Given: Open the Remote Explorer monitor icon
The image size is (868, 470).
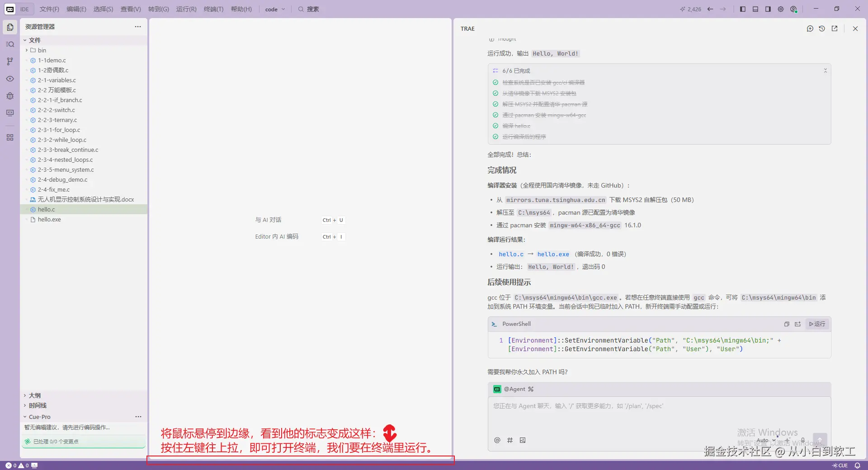Looking at the screenshot, I should point(10,113).
